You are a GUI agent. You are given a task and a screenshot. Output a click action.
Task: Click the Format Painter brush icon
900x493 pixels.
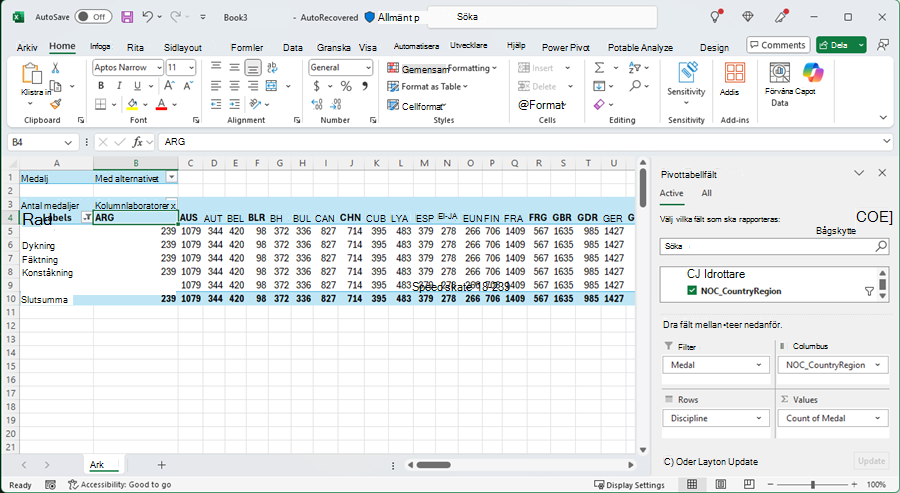(x=56, y=104)
